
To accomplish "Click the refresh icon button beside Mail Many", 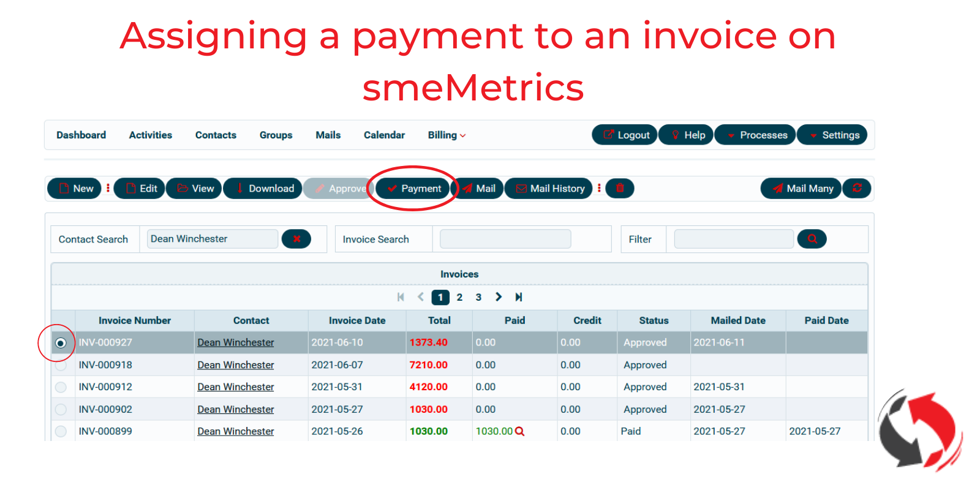I will pos(857,188).
